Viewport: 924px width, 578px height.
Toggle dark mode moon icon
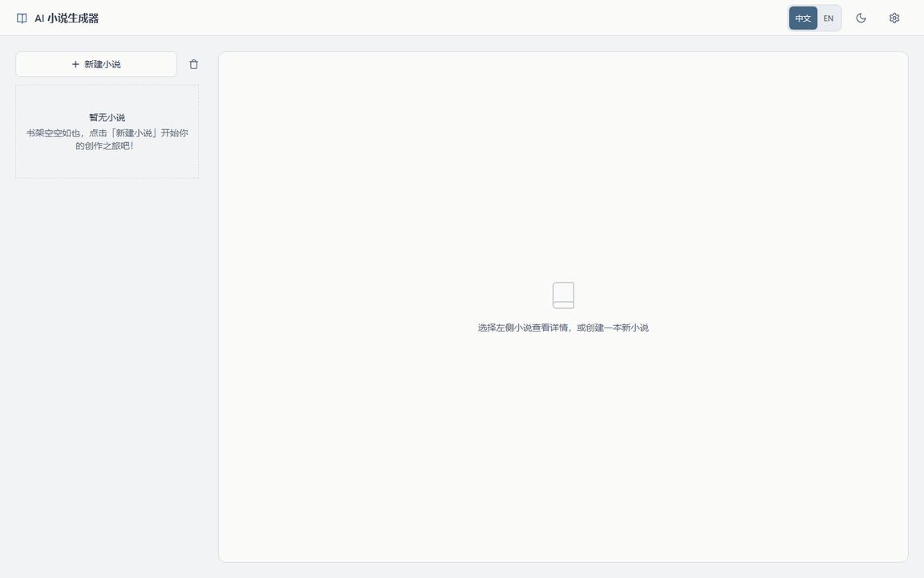click(861, 18)
